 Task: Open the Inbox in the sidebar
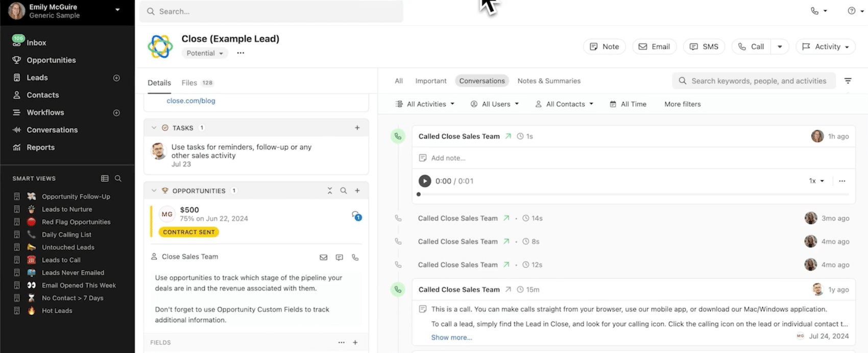pos(36,43)
